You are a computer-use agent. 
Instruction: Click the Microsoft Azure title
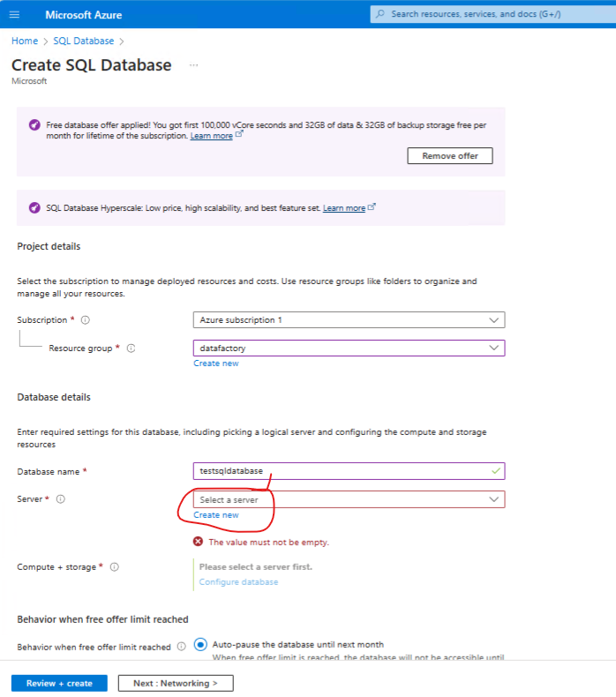pos(84,15)
